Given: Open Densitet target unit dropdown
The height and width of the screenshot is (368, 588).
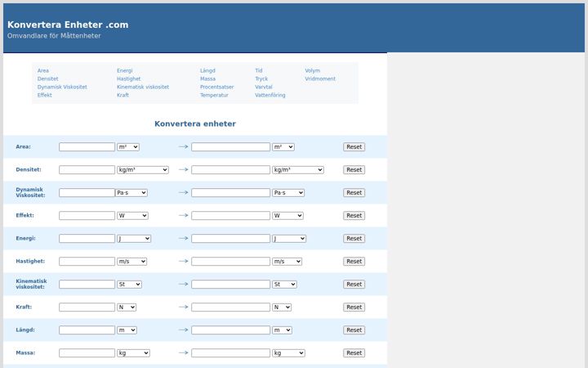Looking at the screenshot, I should coord(298,170).
